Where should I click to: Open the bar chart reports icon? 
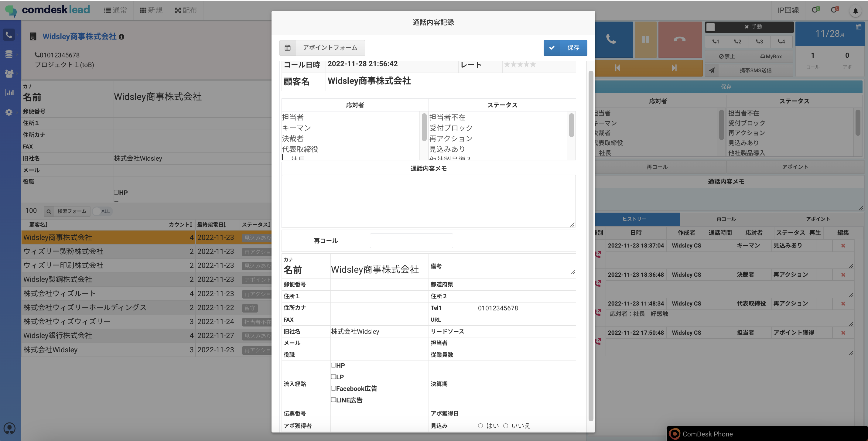pyautogui.click(x=9, y=92)
